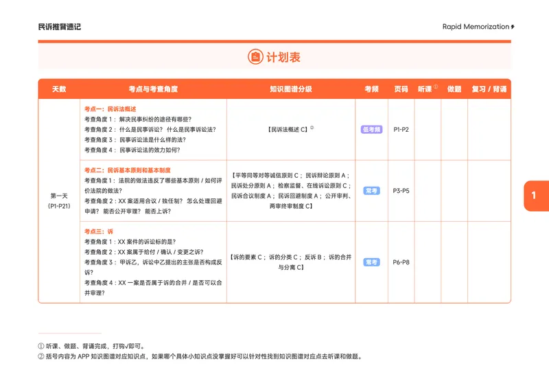Screen dimensions: 549x392
Task: Click the P1-P2 page cell
Action: pos(401,129)
